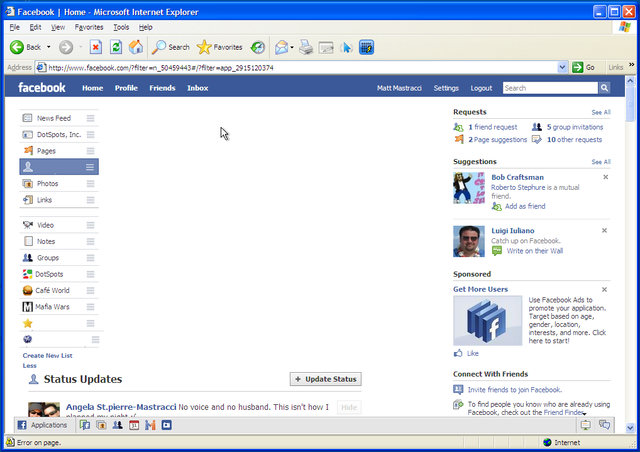Open the Favorites menu
This screenshot has width=640, height=452.
pyautogui.click(x=89, y=27)
